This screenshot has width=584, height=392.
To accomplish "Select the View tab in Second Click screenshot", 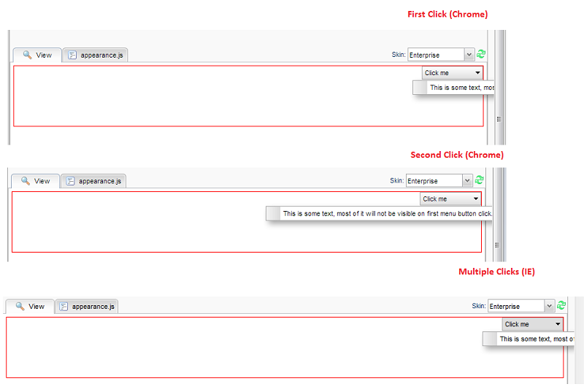I will coord(34,181).
